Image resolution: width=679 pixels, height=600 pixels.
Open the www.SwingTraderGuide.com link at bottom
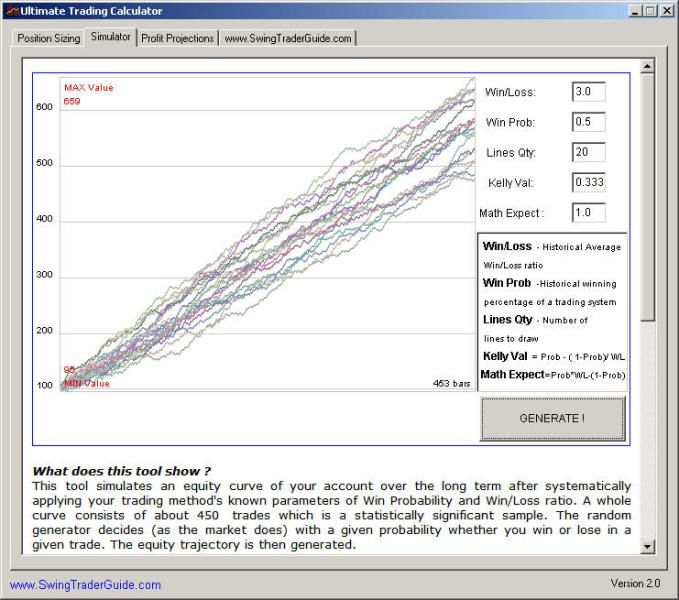85,585
